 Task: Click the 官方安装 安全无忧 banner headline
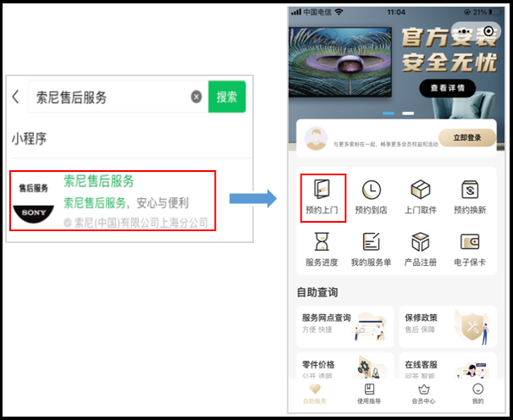(450, 50)
